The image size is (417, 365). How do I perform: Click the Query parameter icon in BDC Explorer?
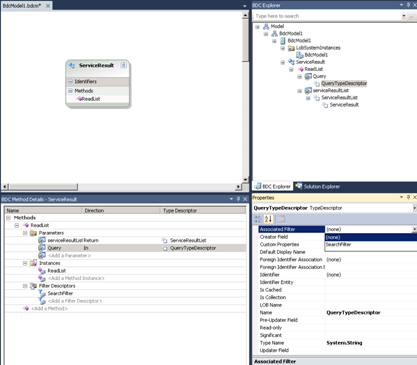[308, 76]
